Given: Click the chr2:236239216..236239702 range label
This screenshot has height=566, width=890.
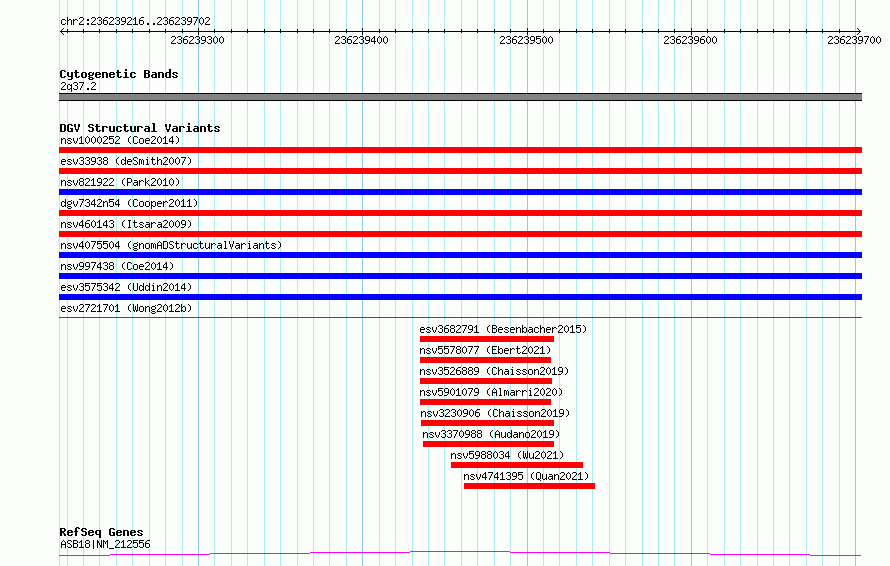Looking at the screenshot, I should click(x=135, y=21).
